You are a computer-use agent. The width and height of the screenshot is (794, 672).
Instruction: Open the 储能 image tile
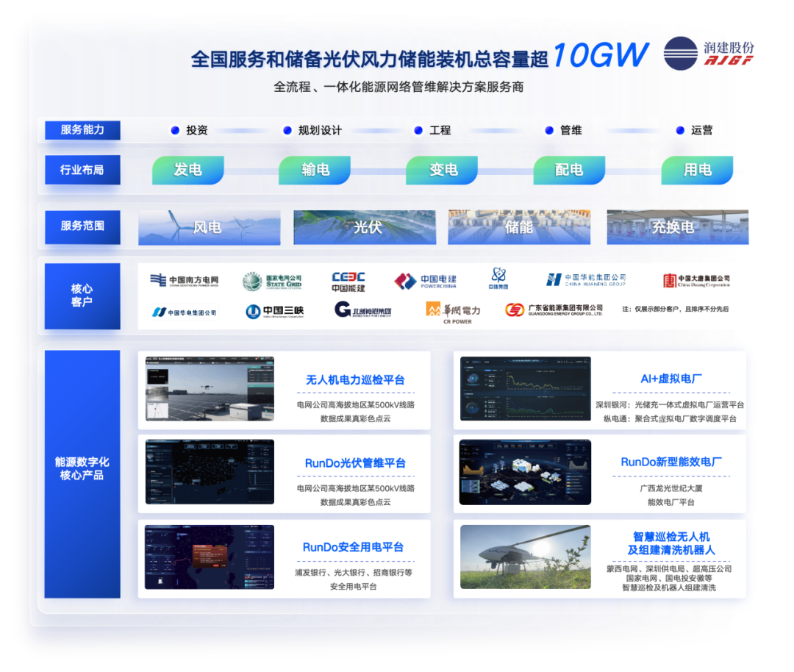coord(519,227)
